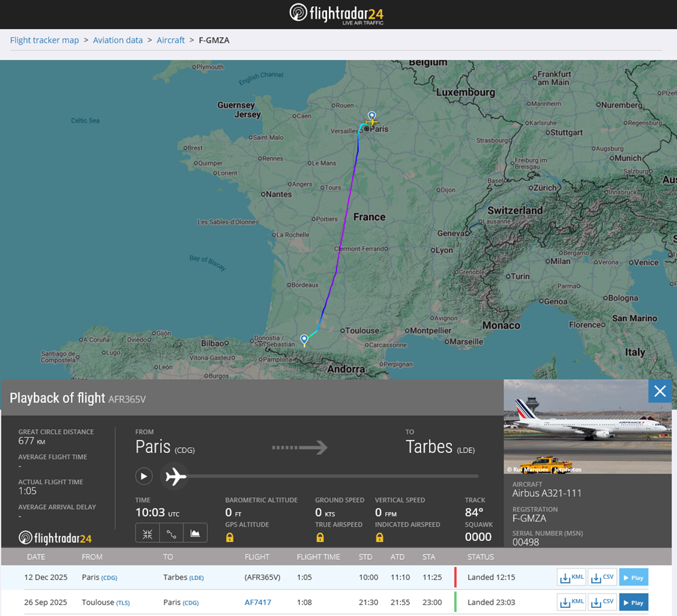Close the flight playback panel

(660, 391)
